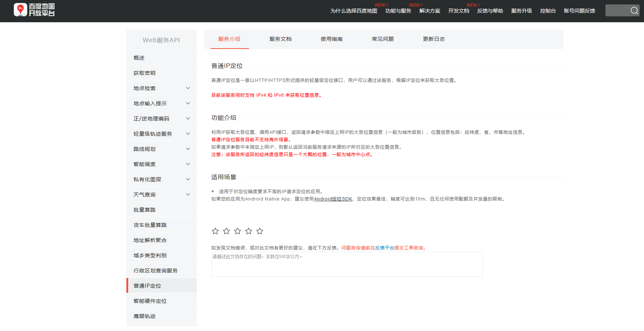Image resolution: width=644 pixels, height=331 pixels.
Task: Select 鹰眼轨迹 in the sidebar
Action: pos(162,316)
